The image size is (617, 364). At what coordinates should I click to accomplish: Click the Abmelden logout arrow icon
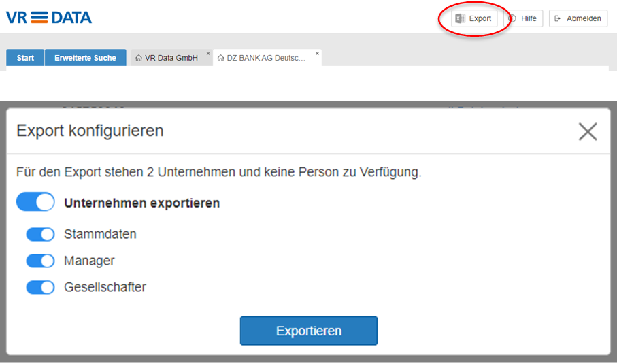pyautogui.click(x=558, y=18)
